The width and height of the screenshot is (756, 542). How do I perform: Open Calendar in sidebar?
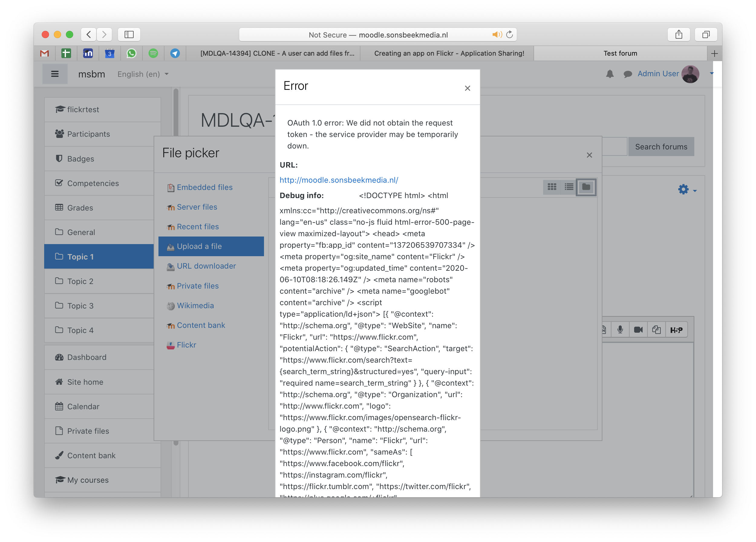pyautogui.click(x=99, y=407)
